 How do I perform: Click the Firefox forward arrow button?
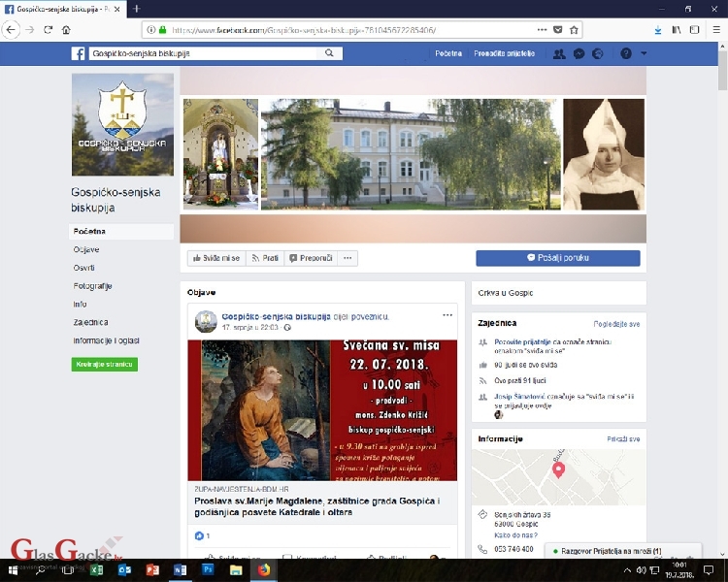tap(30, 30)
